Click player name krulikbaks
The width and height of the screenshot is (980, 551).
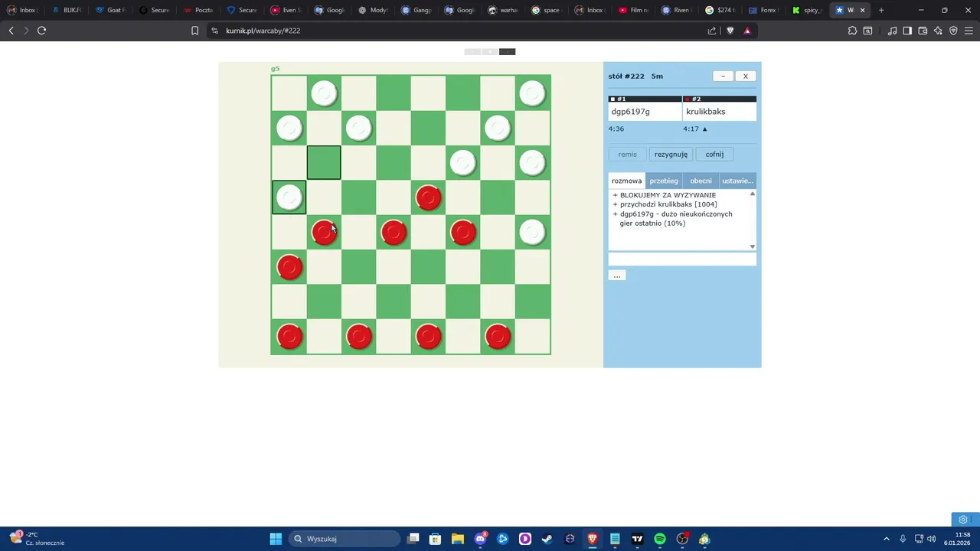706,112
